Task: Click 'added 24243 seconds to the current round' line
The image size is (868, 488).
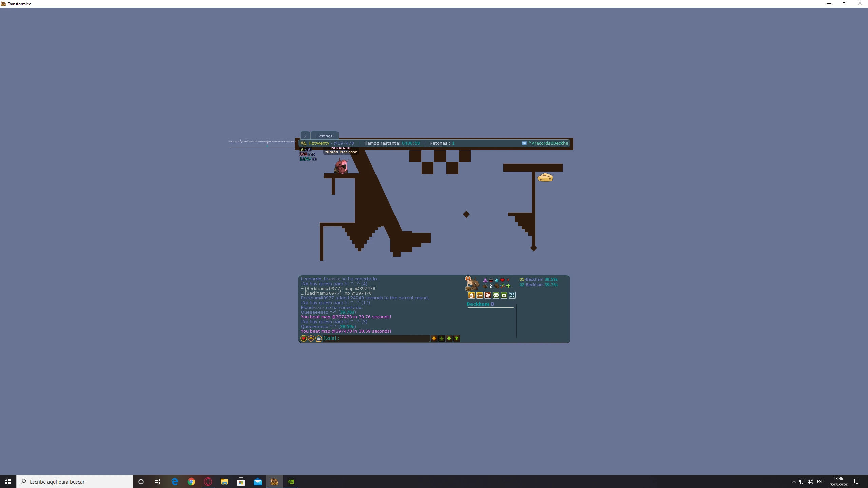Action: [365, 298]
